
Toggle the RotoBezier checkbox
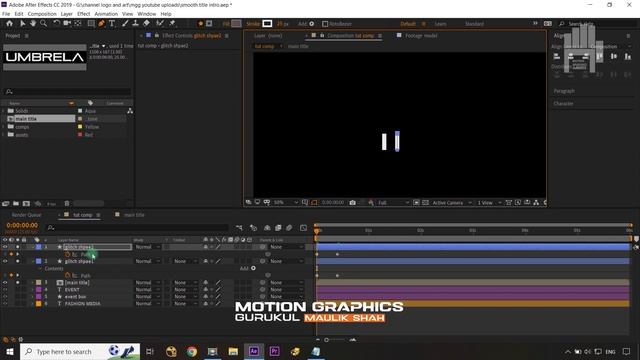[325, 24]
